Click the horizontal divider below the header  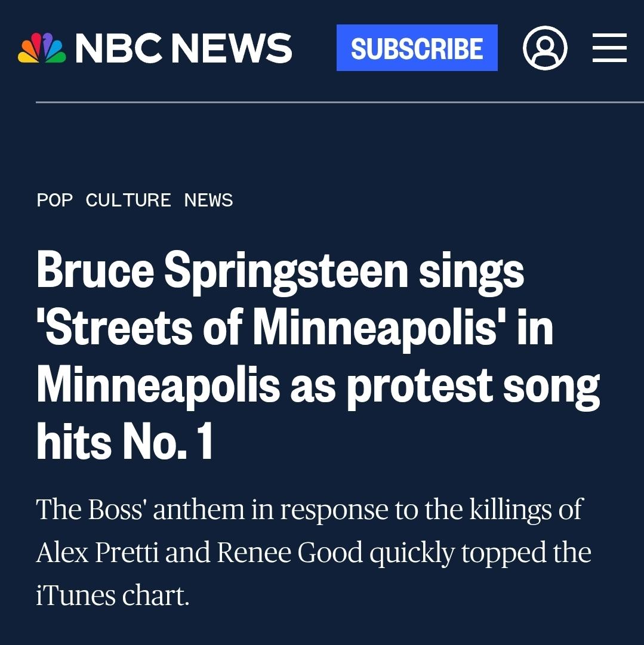(339, 103)
